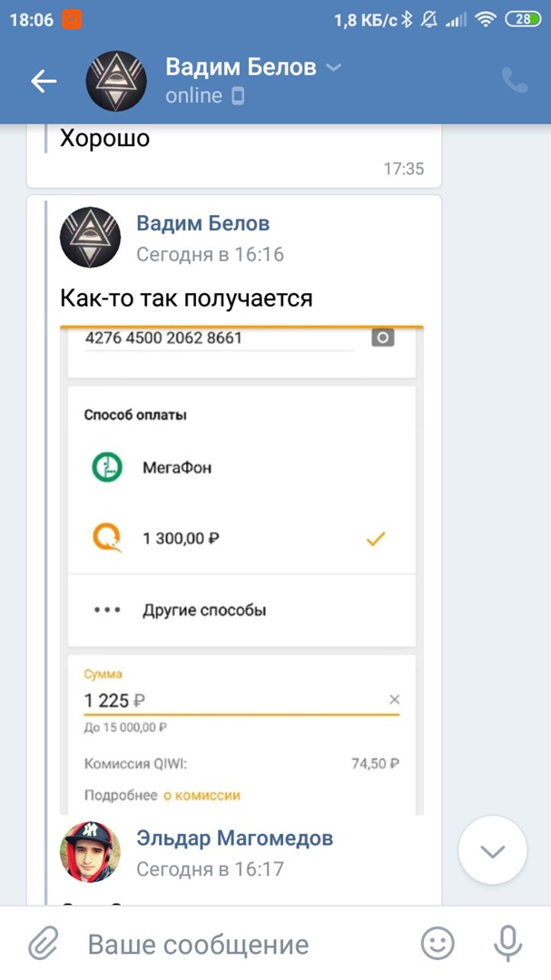Tap Эльдар Магомедов's profile photo
551x980 pixels.
[90, 853]
